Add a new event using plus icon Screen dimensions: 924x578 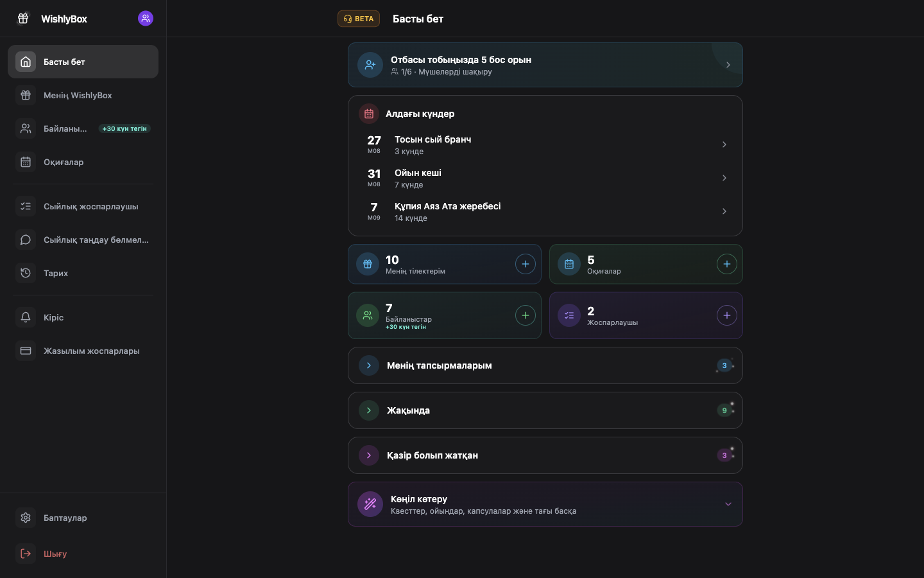point(727,264)
